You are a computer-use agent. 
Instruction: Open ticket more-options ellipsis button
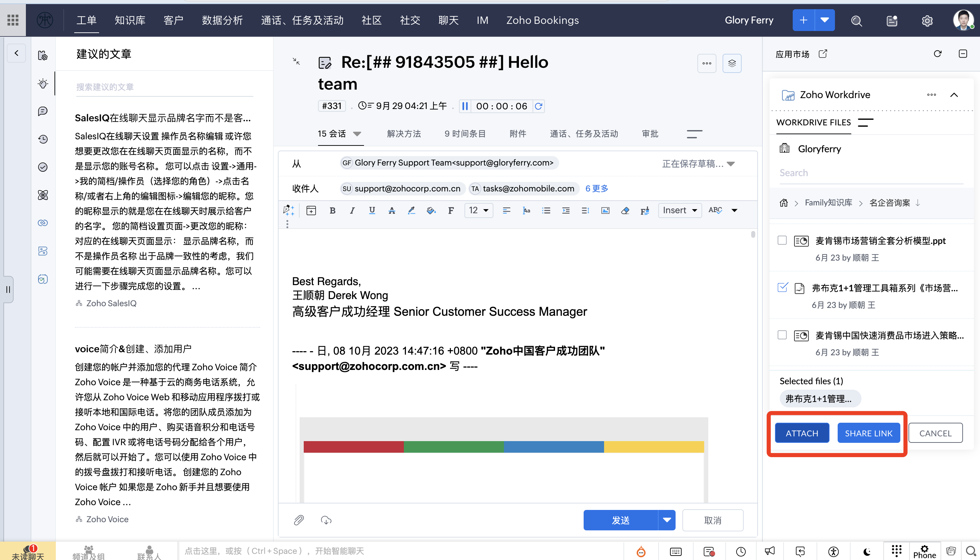point(707,63)
